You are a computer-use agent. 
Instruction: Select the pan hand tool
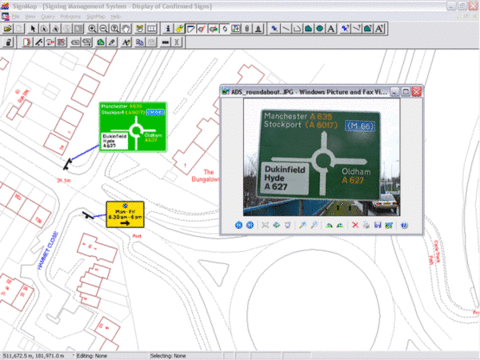126,29
